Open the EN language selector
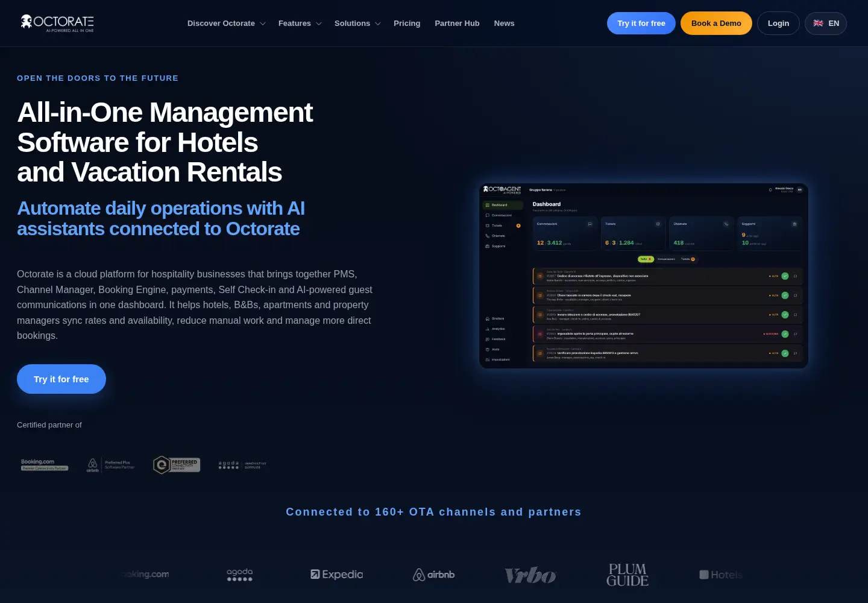The width and height of the screenshot is (868, 603). 826,24
